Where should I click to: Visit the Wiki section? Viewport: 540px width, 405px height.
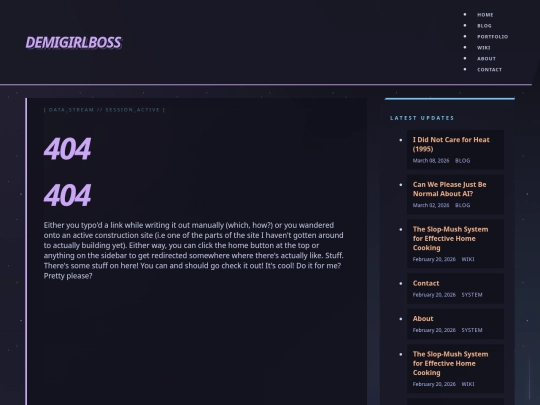click(x=484, y=48)
